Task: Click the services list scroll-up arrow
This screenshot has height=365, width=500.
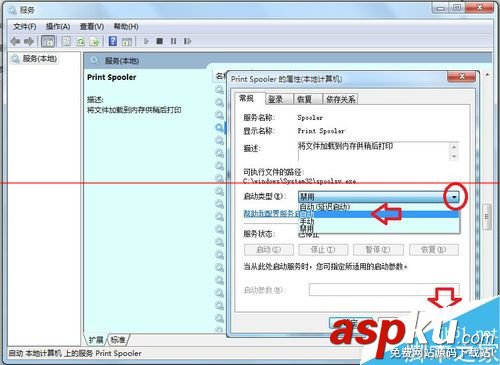Action: (487, 75)
